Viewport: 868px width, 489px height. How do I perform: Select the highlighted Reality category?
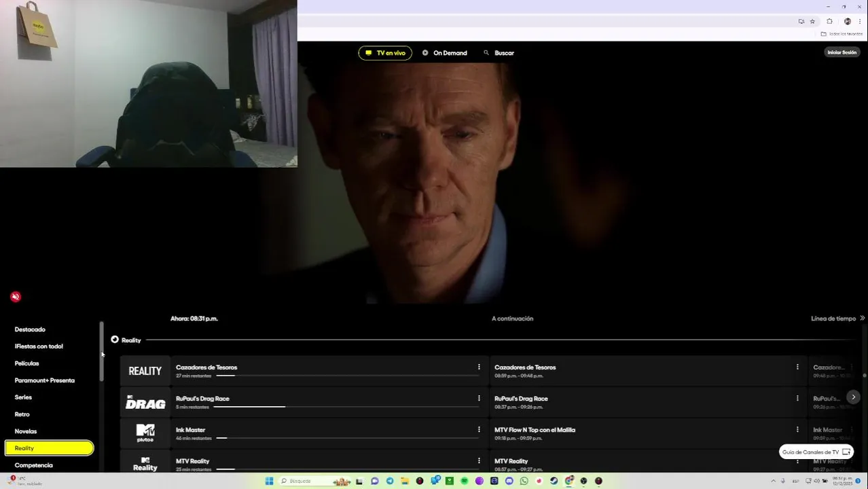(x=49, y=448)
